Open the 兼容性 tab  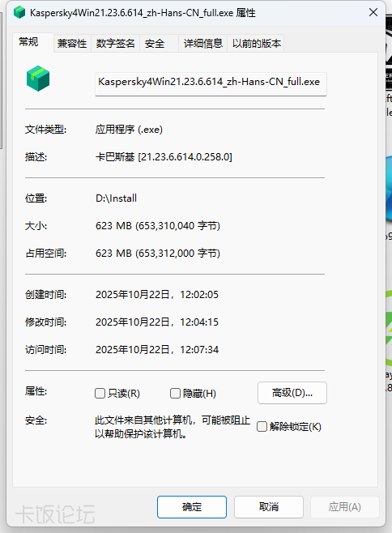[72, 44]
